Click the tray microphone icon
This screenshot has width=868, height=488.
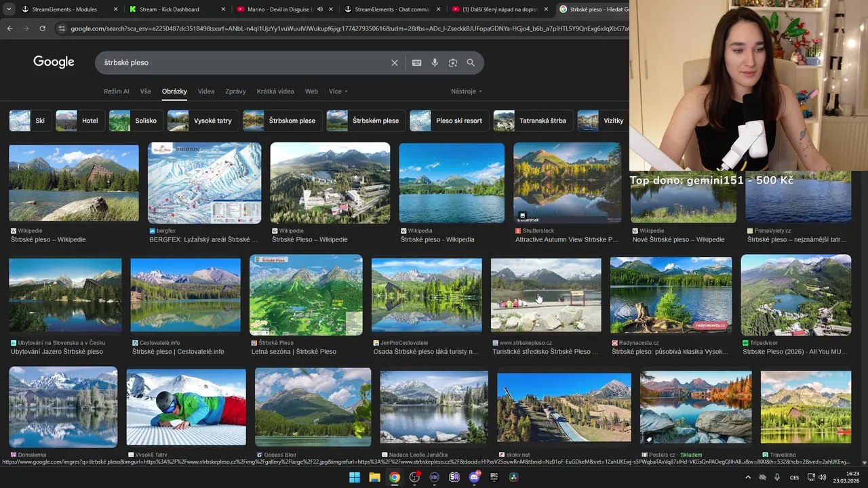tap(777, 477)
